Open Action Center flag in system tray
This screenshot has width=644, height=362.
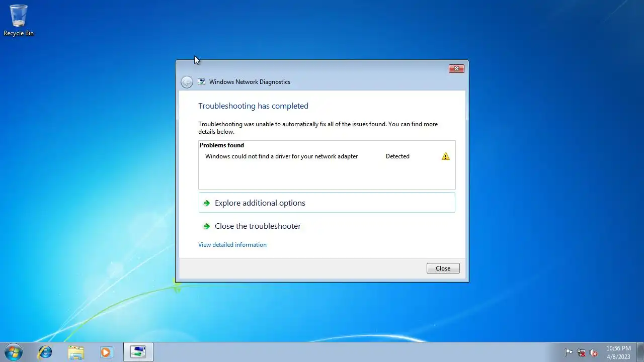(569, 352)
